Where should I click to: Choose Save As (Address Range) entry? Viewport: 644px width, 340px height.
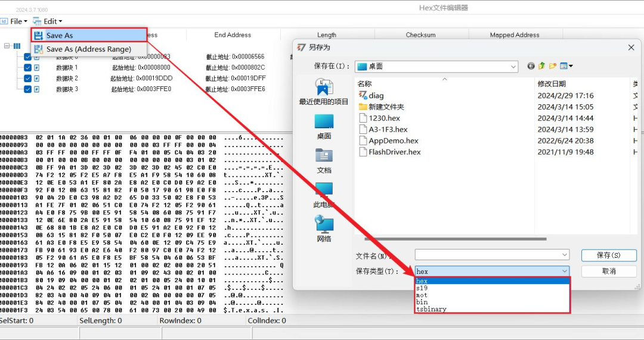click(89, 49)
